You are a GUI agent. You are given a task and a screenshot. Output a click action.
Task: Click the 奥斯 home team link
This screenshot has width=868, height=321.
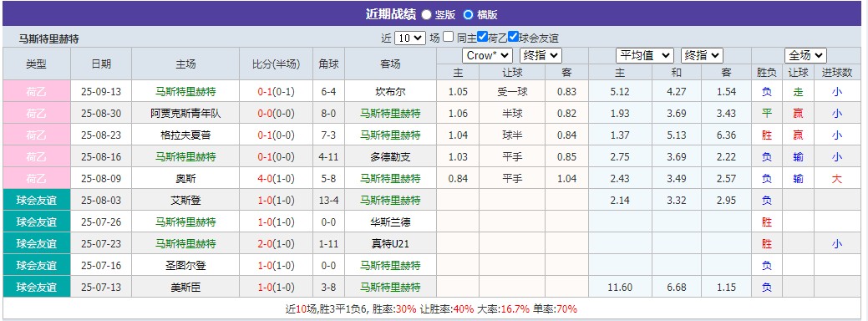tap(185, 179)
